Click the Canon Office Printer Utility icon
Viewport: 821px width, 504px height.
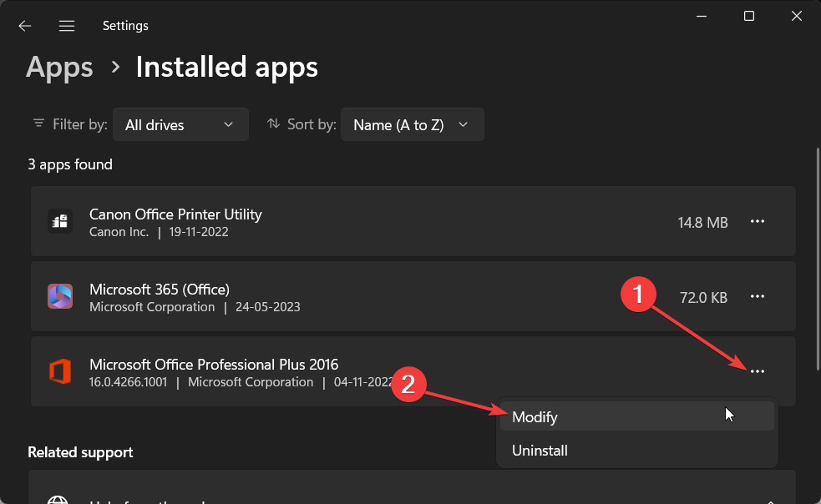(59, 221)
